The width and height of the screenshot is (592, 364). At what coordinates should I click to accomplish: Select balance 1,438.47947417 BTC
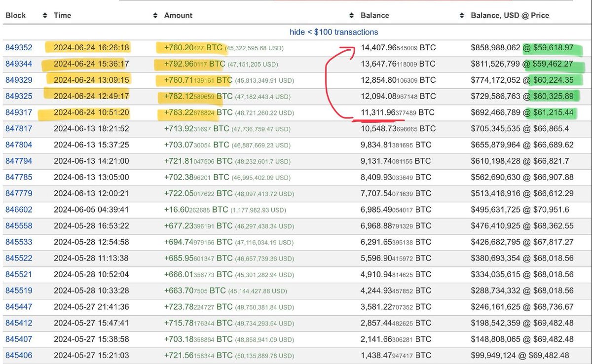pyautogui.click(x=396, y=355)
